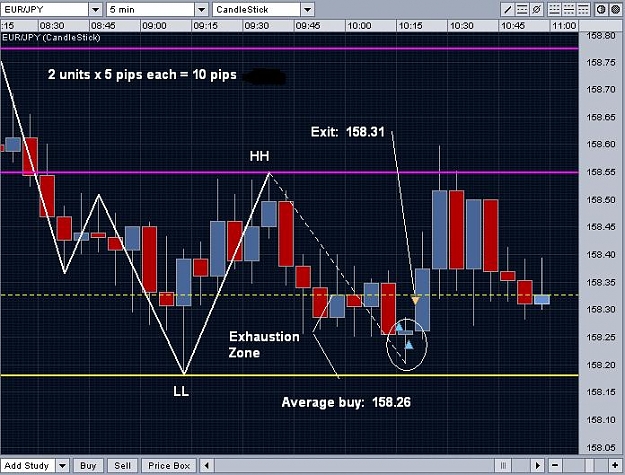Click the erase drawings crossed-circle icon
This screenshot has height=475, width=625.
537,9
